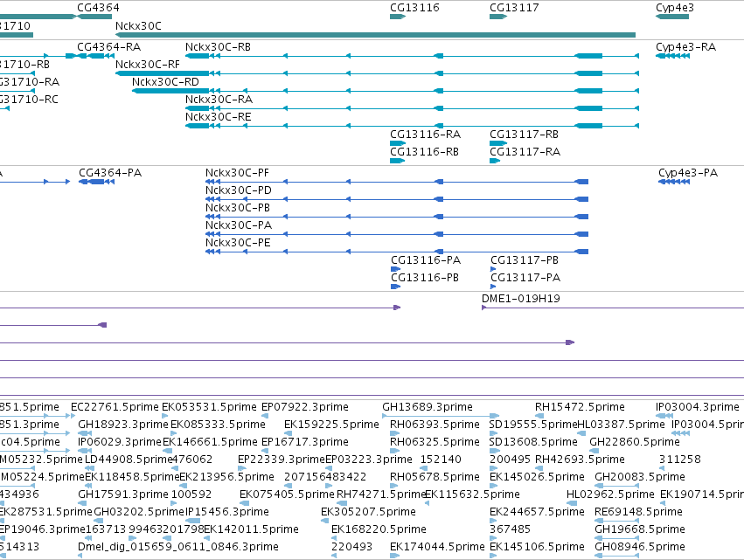Screen dimensions: 744x560
Task: Select the Cyp4e3 gene arrow glyph
Action: click(x=672, y=17)
